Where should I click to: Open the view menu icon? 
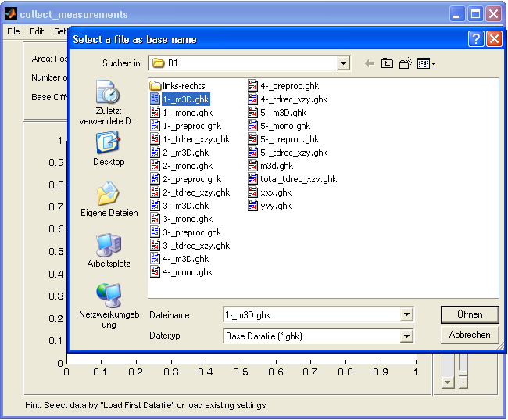pyautogui.click(x=426, y=63)
